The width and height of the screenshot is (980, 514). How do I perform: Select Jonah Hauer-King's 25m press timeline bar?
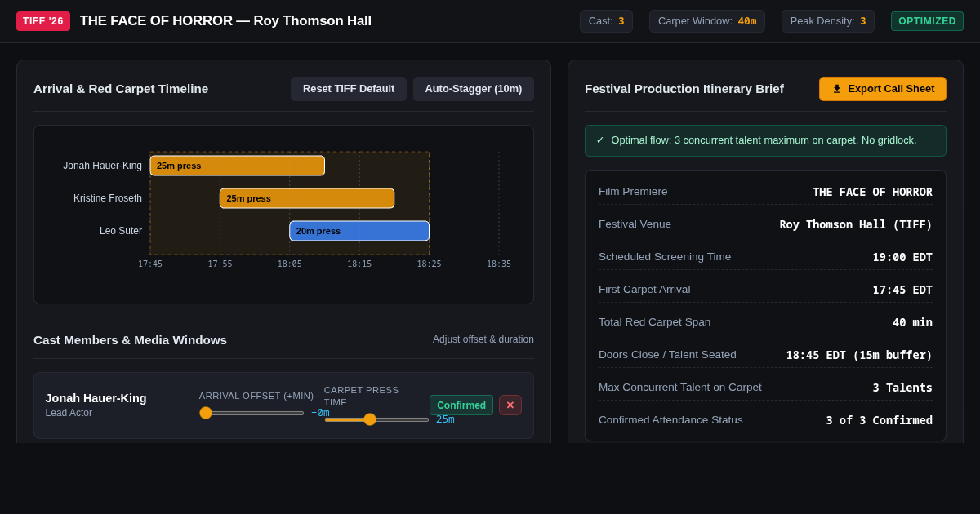(x=238, y=166)
